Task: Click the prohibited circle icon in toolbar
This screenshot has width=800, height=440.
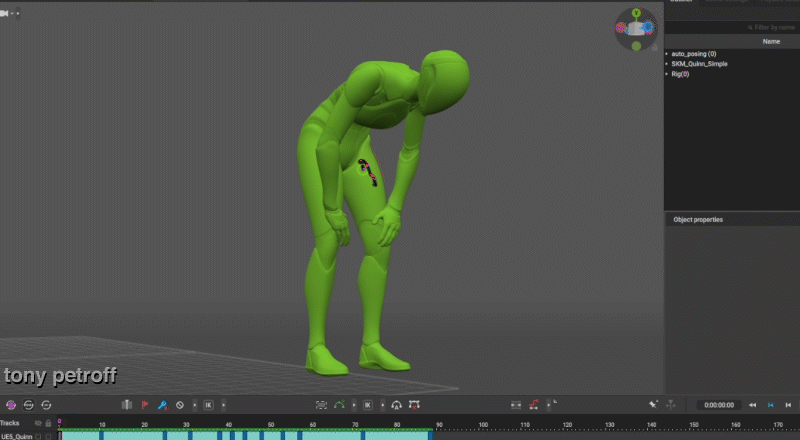Action: (180, 405)
